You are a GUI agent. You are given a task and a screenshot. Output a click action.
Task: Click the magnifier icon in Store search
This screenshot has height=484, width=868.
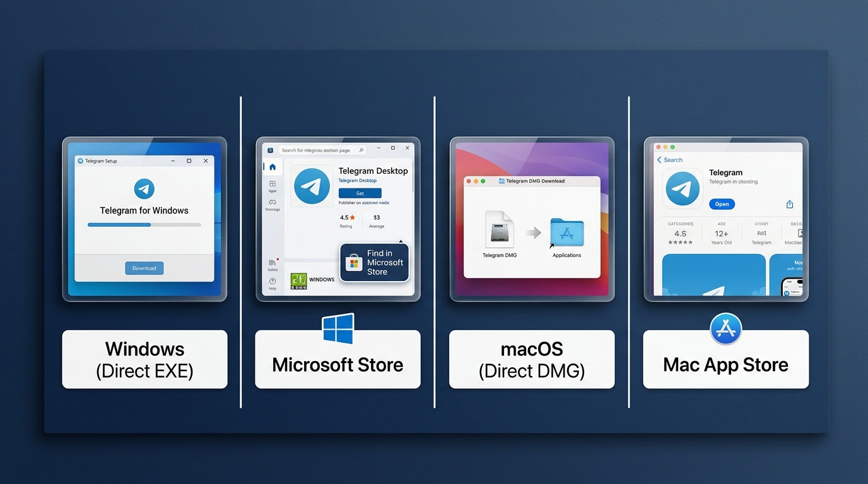coord(361,151)
